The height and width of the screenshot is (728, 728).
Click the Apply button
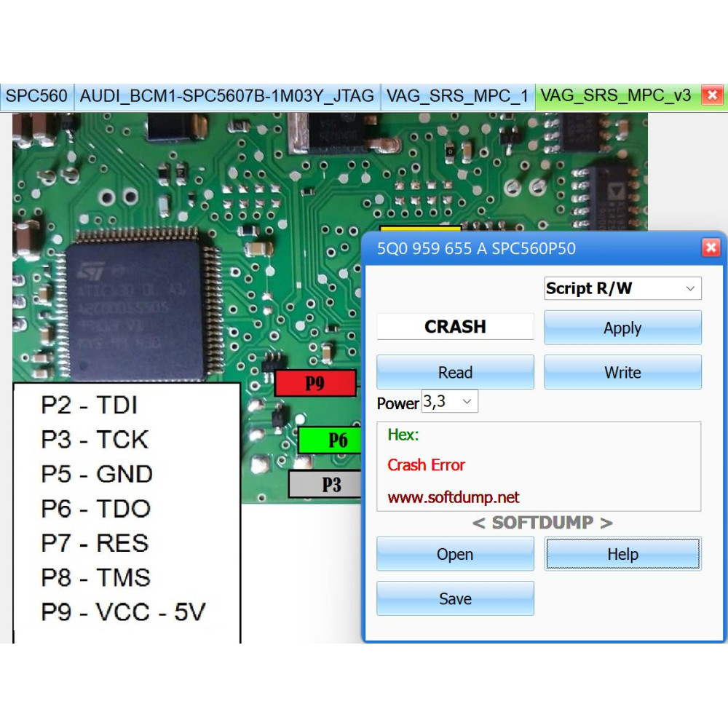(622, 328)
